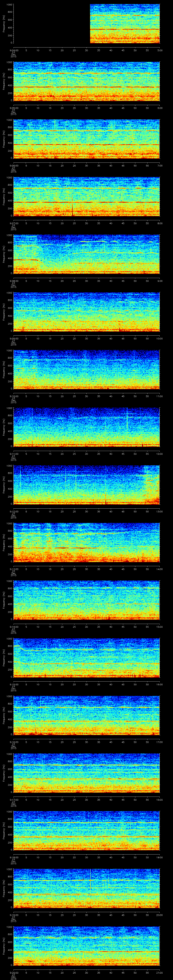
Task: Select Frequency (Hz) label of 9:16:00 panel
Action: (4, 716)
